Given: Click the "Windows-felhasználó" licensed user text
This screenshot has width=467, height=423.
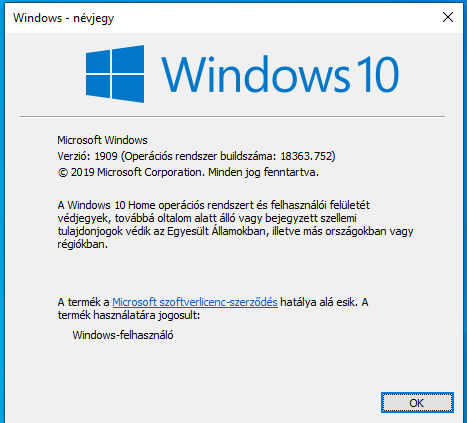Looking at the screenshot, I should tap(123, 335).
